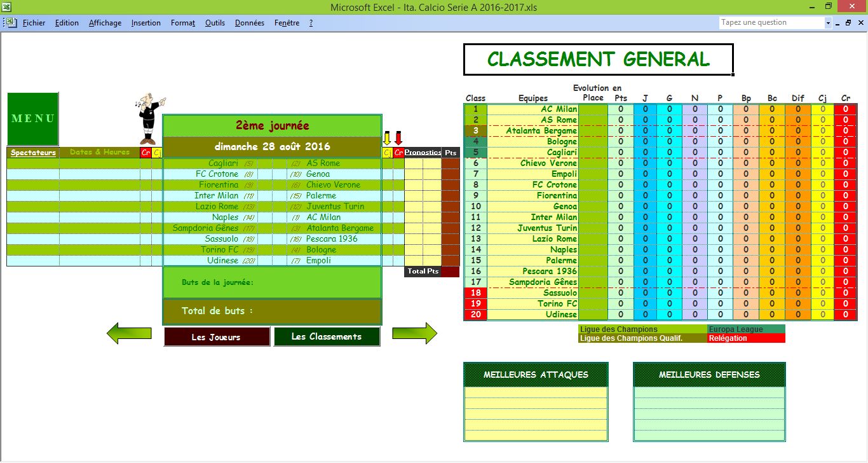868x463 pixels.
Task: Click the Spectateurs header link
Action: [x=33, y=153]
